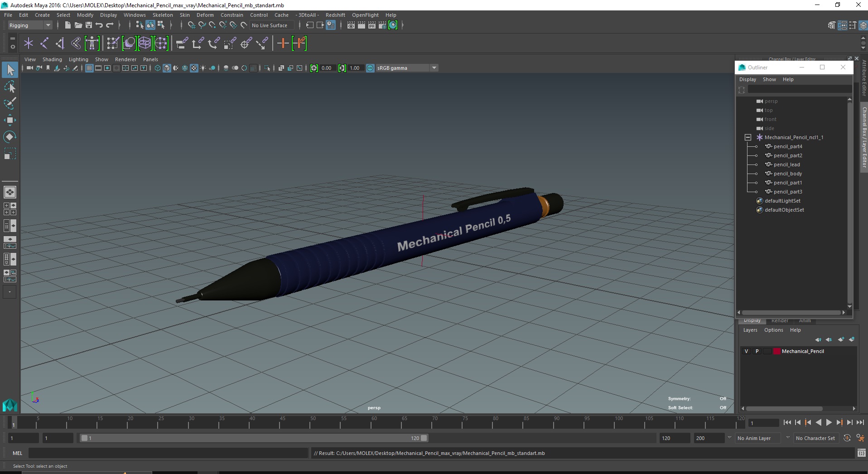Activate the Paint selection tool
This screenshot has height=474, width=868.
point(10,103)
